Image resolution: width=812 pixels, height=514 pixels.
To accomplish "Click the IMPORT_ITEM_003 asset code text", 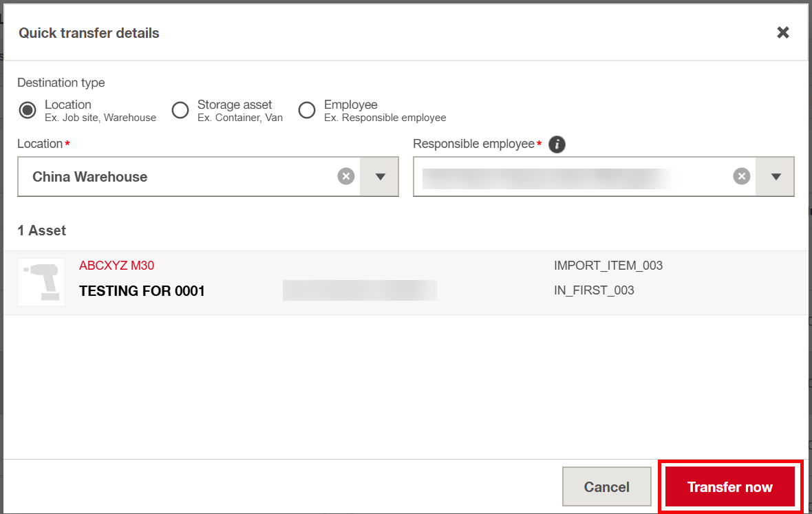I will 608,266.
